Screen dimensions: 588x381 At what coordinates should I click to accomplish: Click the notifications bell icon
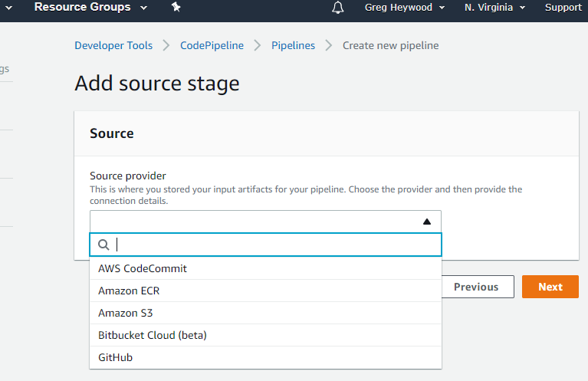(x=338, y=8)
